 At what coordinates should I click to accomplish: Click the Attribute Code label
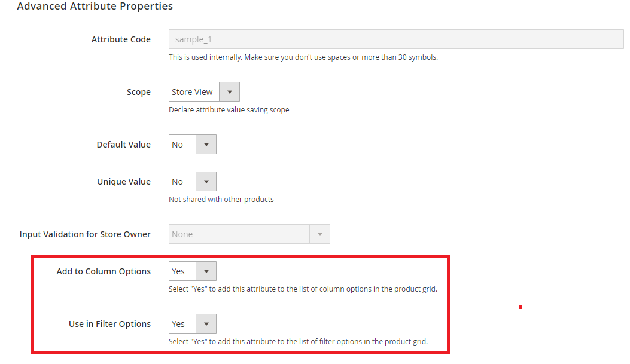(x=121, y=39)
